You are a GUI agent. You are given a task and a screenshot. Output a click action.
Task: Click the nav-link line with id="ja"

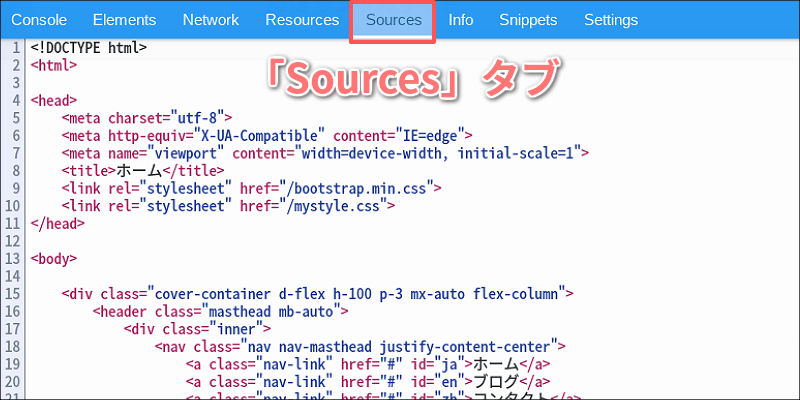click(368, 364)
